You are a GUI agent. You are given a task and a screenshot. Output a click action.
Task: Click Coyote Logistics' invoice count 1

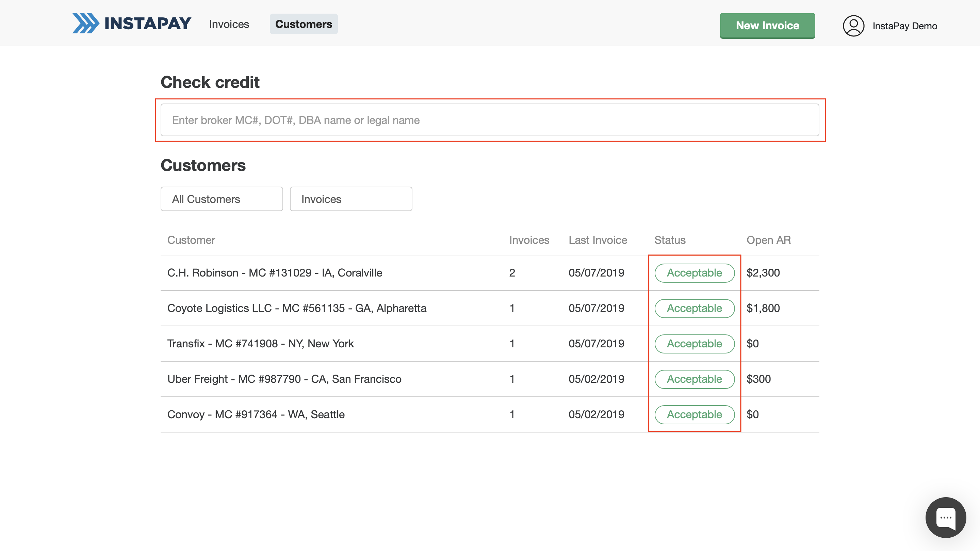tap(512, 308)
